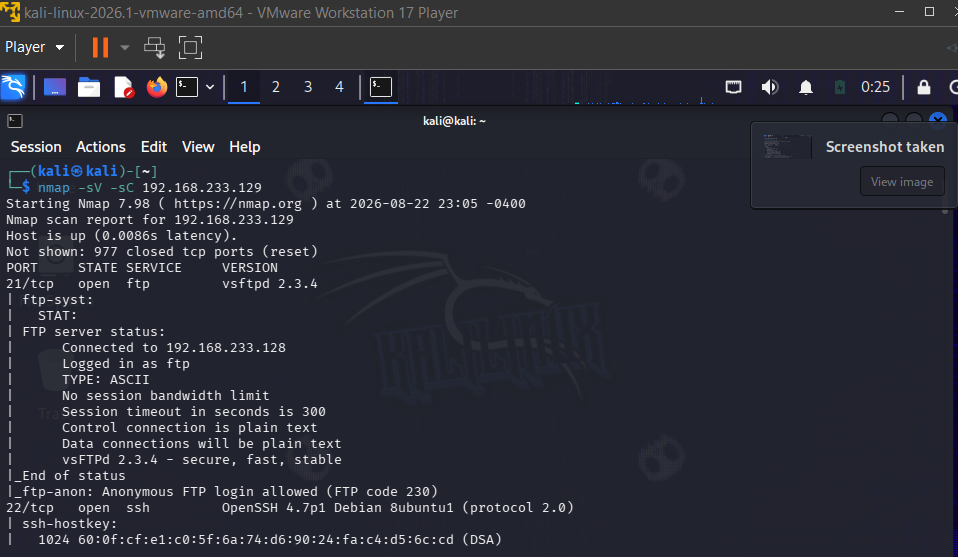Launch Firefox from the Kali panel
Screen dimensions: 958x557
click(x=157, y=87)
